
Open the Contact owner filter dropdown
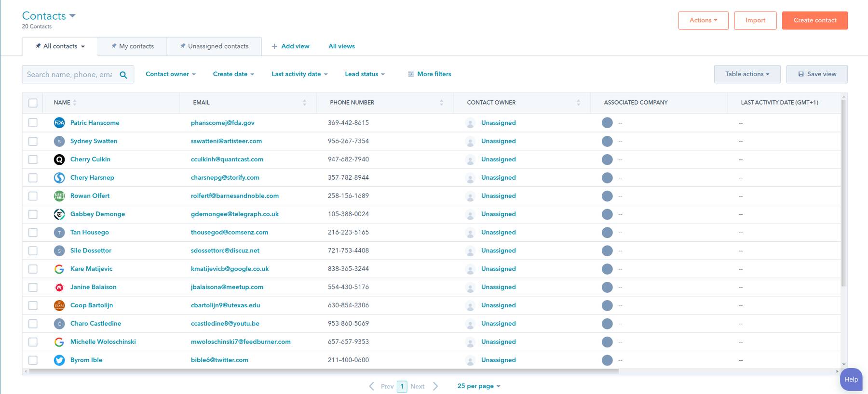click(171, 74)
